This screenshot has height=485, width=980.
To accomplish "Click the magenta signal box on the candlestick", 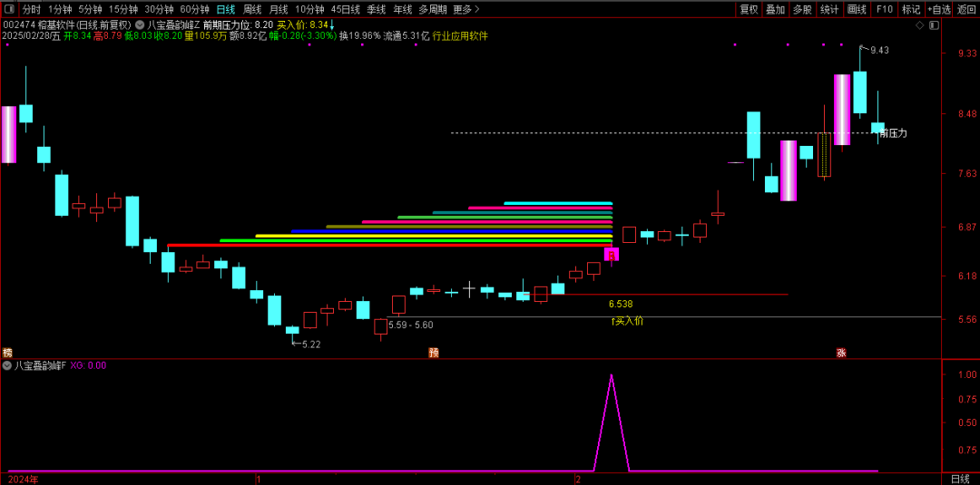I will (x=611, y=255).
